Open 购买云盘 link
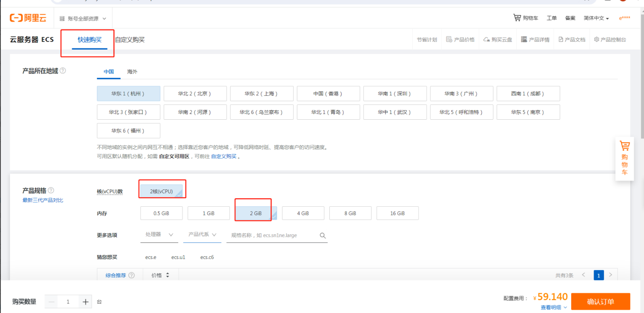Viewport: 644px width, 313px height. point(498,40)
